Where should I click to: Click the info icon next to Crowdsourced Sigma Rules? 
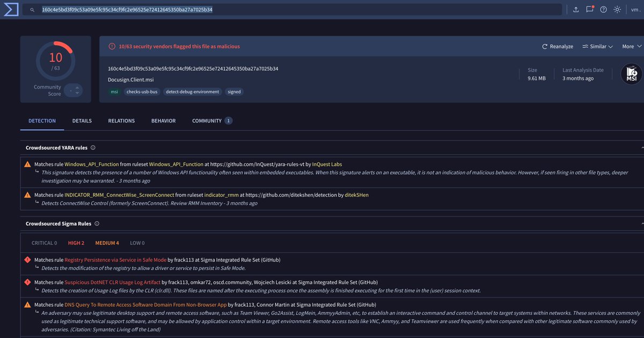tap(97, 224)
